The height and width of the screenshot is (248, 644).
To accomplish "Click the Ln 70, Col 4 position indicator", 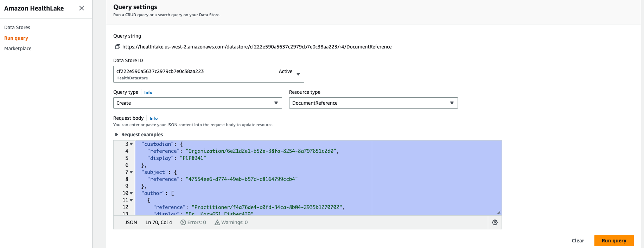I will coord(159,222).
